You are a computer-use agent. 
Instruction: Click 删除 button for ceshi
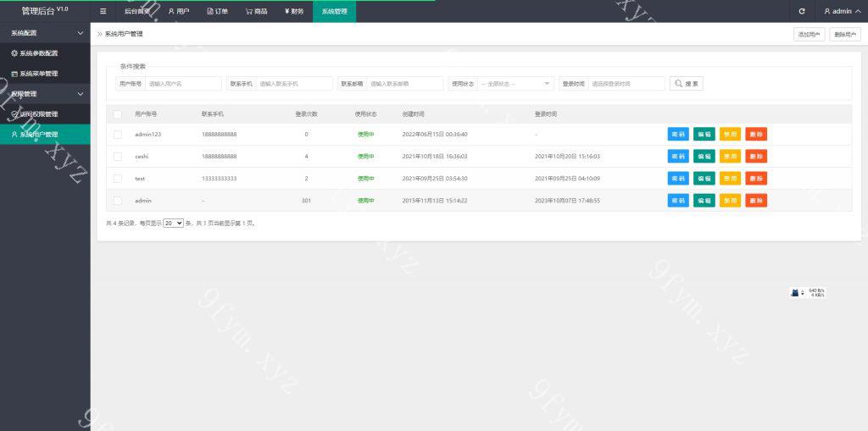[x=756, y=156]
